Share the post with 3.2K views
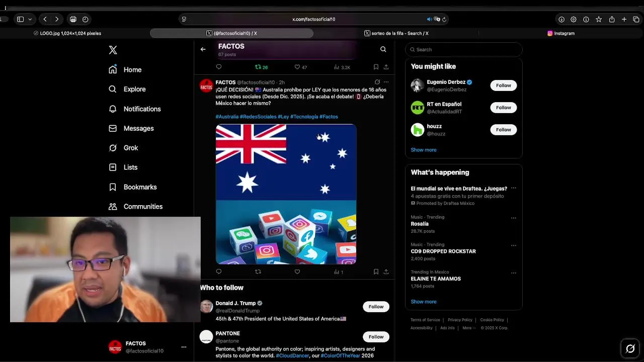644x362 pixels. [386, 67]
